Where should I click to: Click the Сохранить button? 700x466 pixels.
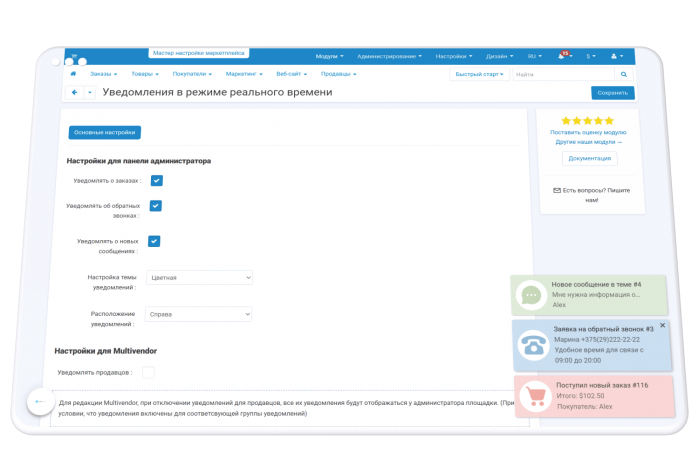tap(612, 93)
